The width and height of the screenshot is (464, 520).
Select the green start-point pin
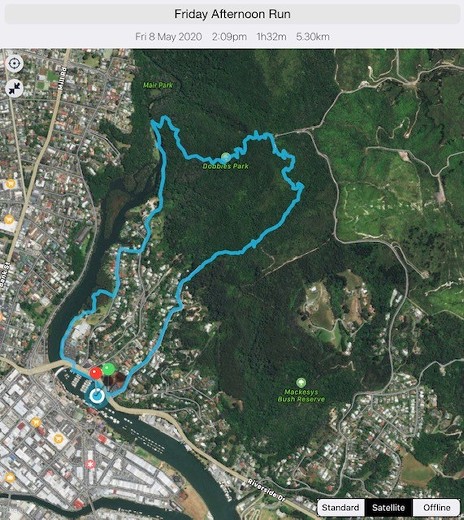click(109, 369)
